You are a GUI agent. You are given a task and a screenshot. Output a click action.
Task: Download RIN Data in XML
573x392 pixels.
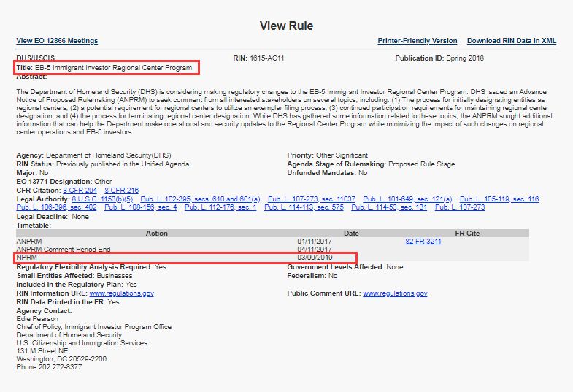pyautogui.click(x=511, y=41)
